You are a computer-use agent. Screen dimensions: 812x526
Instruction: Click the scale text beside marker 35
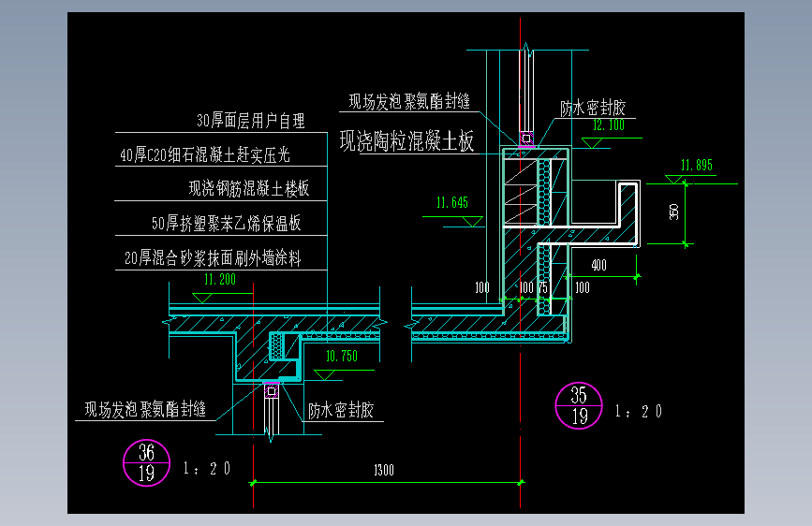pos(639,412)
